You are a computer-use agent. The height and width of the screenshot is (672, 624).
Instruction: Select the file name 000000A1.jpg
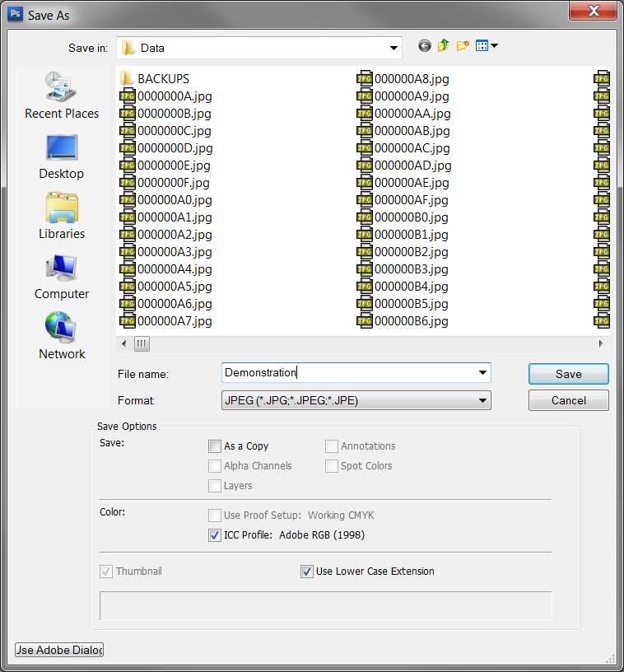175,217
